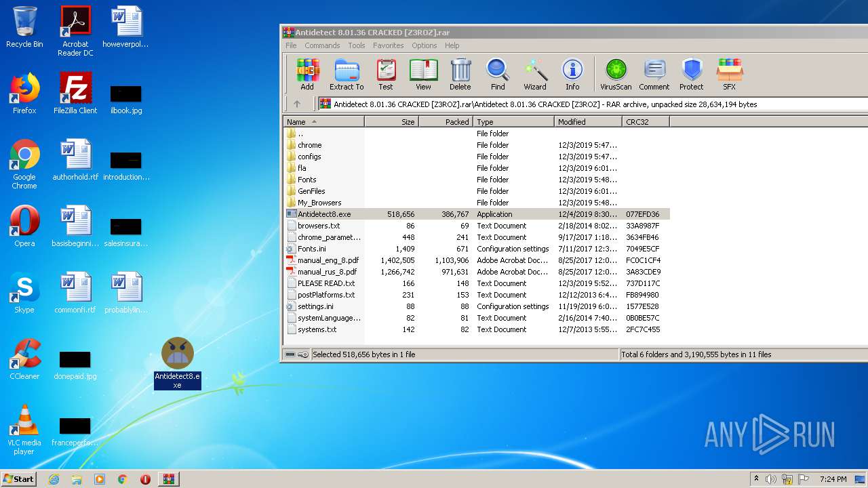The width and height of the screenshot is (868, 488).
Task: Run the VirusScan toolbar icon
Action: coord(616,75)
